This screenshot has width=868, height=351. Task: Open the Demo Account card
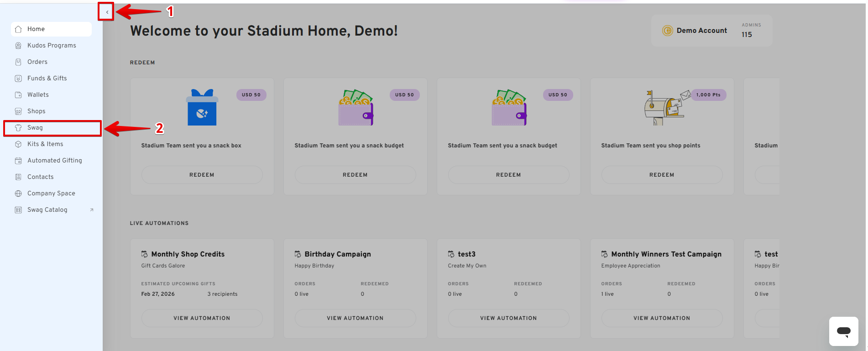[x=701, y=31]
